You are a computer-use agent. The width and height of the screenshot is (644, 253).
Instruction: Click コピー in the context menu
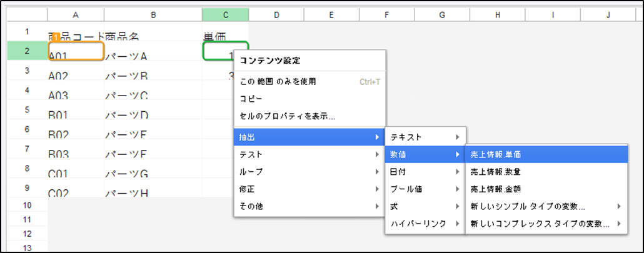point(309,99)
